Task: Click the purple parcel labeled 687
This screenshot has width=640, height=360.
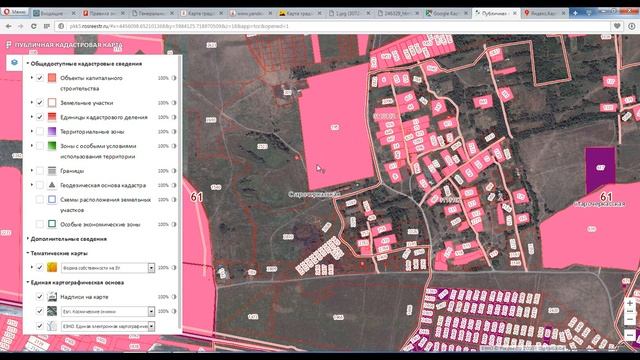Action: pos(600,169)
